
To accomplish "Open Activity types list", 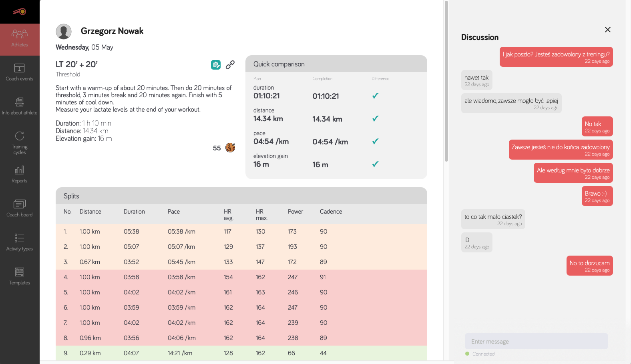I will click(x=20, y=242).
